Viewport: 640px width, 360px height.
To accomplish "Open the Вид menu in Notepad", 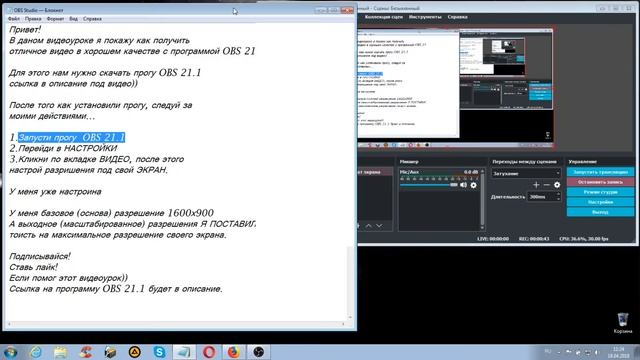I will tap(73, 19).
